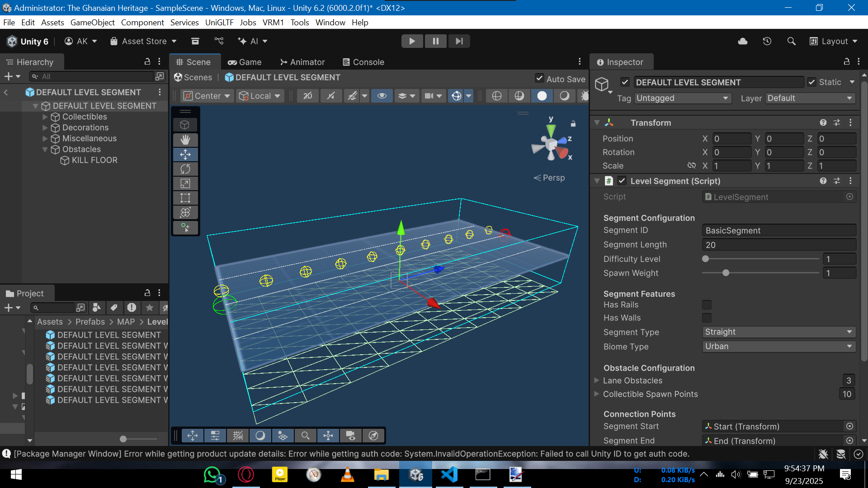Disable Auto Save in the Scene view
Viewport: 868px width, 488px height.
[539, 78]
